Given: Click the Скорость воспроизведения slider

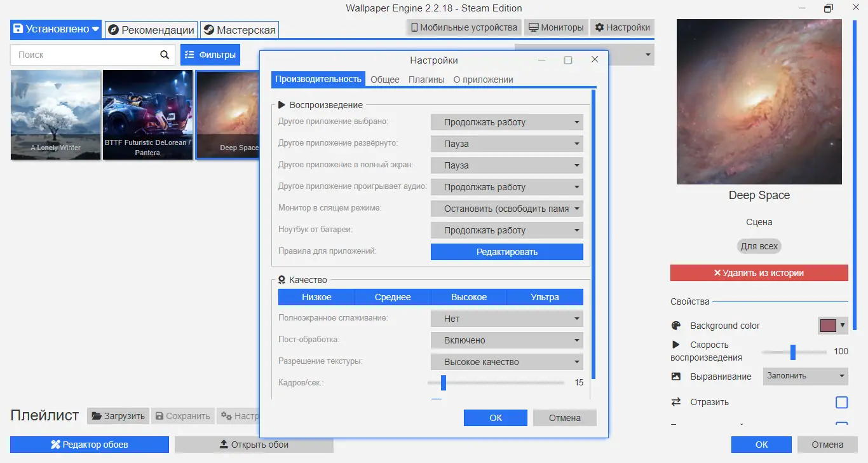Looking at the screenshot, I should (794, 352).
